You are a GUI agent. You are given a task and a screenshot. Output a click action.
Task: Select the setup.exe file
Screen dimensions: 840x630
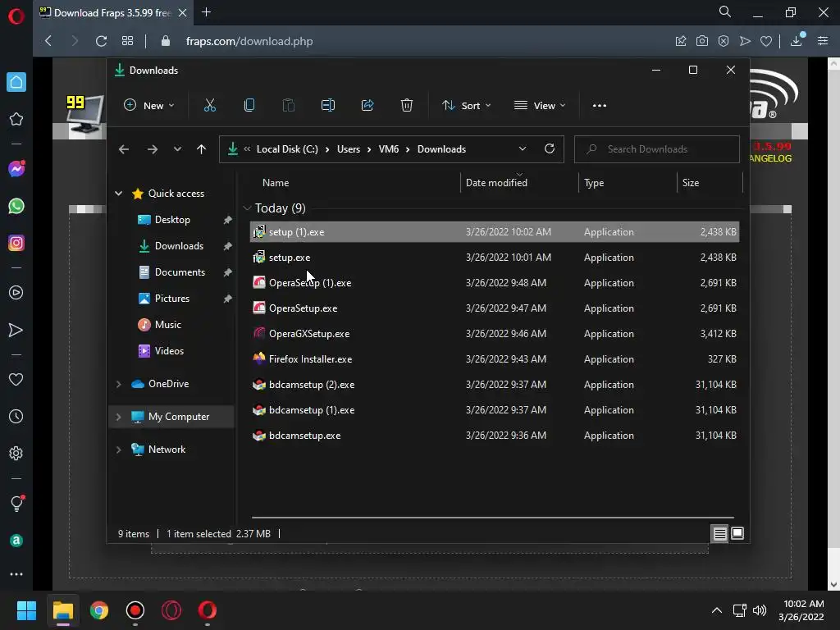click(494, 258)
